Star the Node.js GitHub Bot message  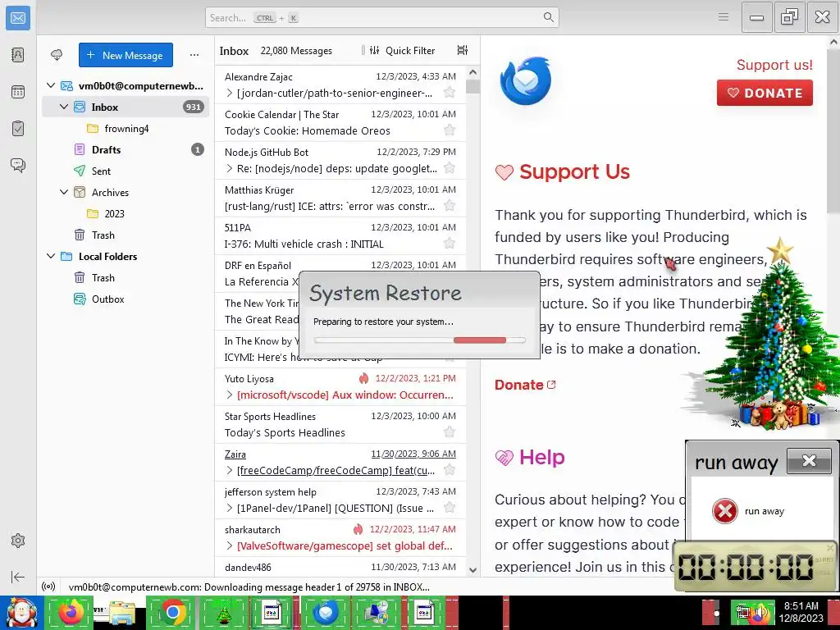450,167
